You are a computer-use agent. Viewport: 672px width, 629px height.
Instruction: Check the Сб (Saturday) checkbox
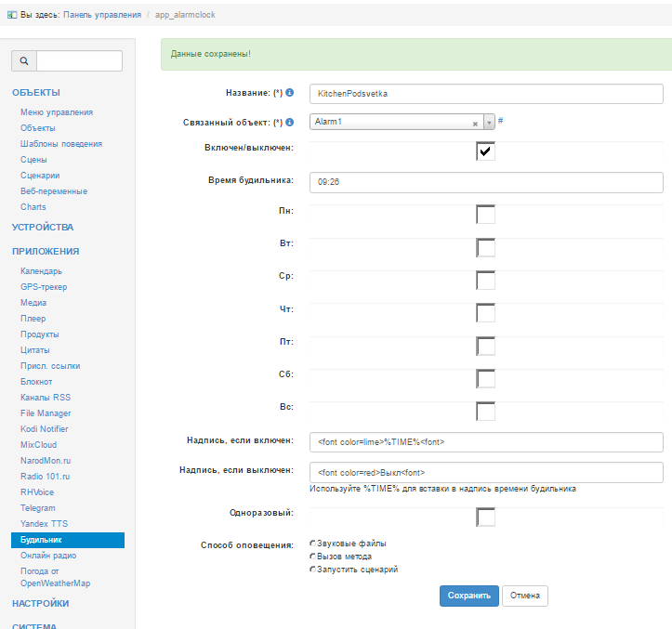485,378
